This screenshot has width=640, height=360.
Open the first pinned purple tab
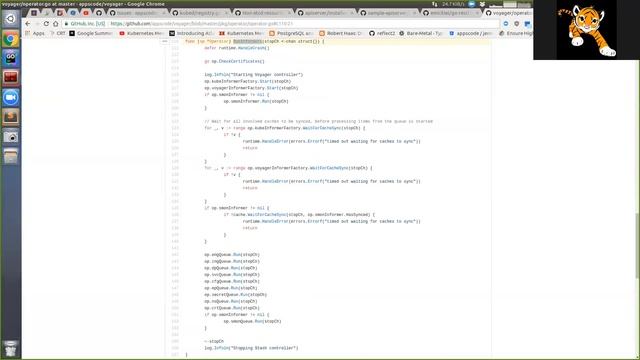coord(34,13)
